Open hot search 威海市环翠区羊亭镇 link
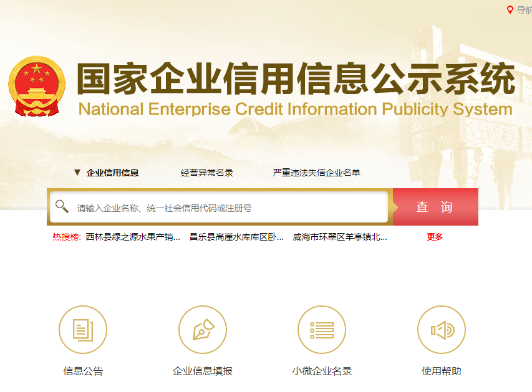Screen dimensions: 532x392 [340, 237]
